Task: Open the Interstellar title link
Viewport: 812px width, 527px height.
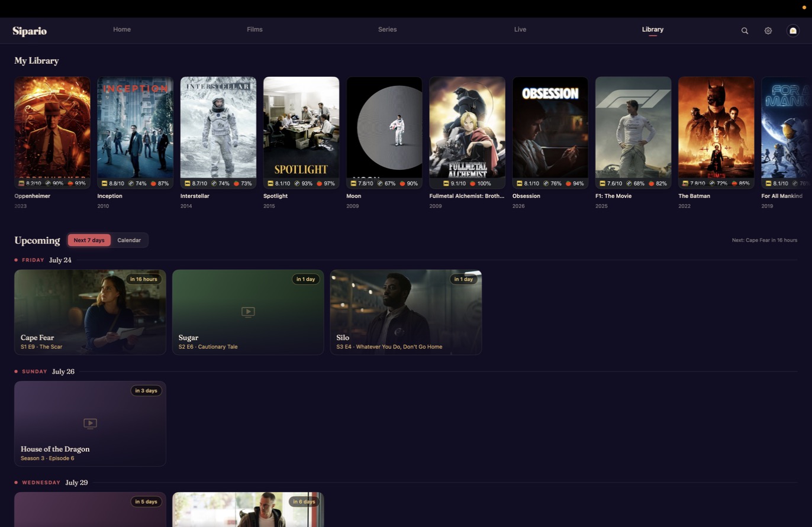Action: point(195,196)
